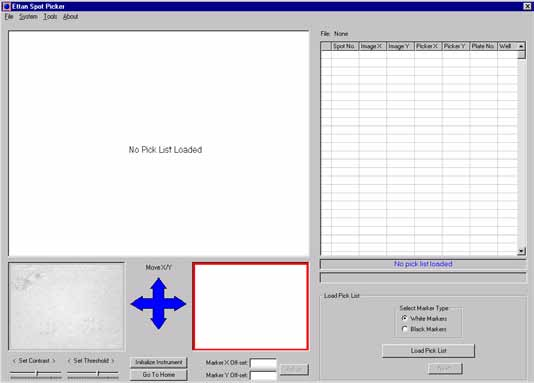The height and width of the screenshot is (383, 534).
Task: Click the 'No pick list loaded' status text
Action: coord(423,264)
